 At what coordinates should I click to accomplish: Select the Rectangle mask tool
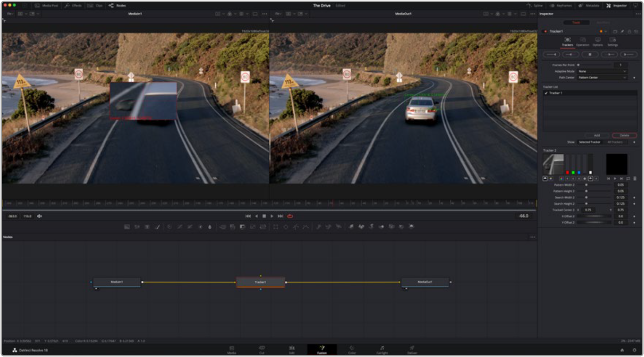275,227
